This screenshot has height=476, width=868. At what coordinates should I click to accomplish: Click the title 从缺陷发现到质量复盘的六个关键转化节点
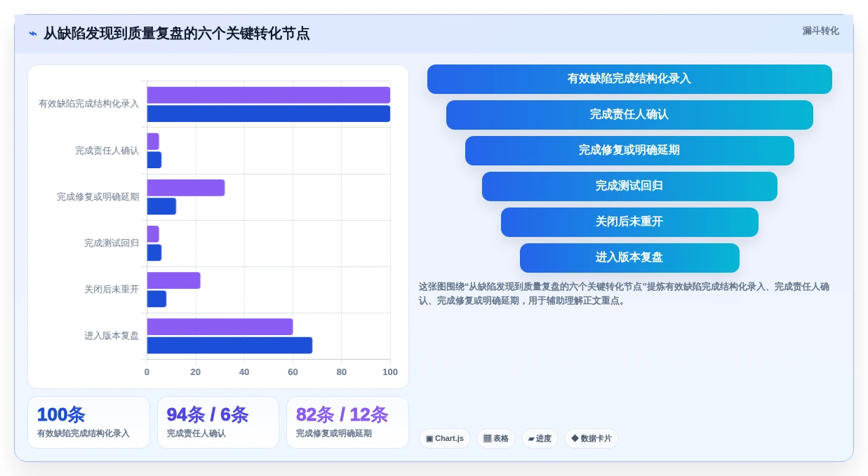(176, 34)
